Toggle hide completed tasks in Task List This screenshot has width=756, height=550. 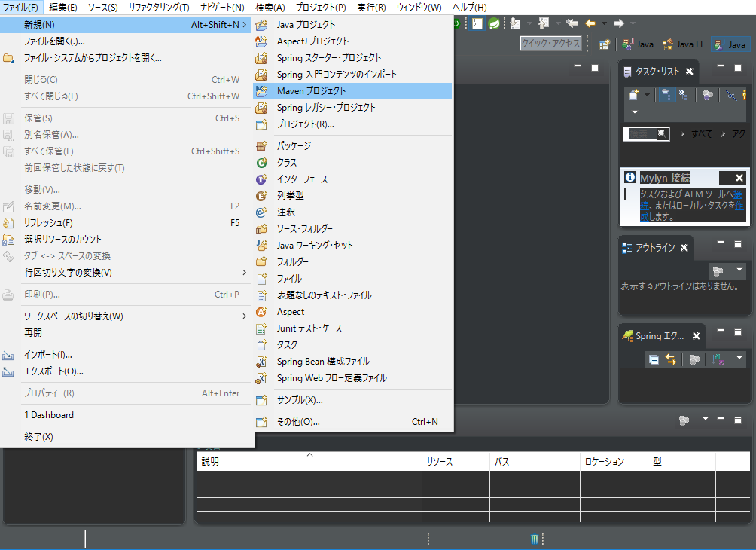(731, 95)
